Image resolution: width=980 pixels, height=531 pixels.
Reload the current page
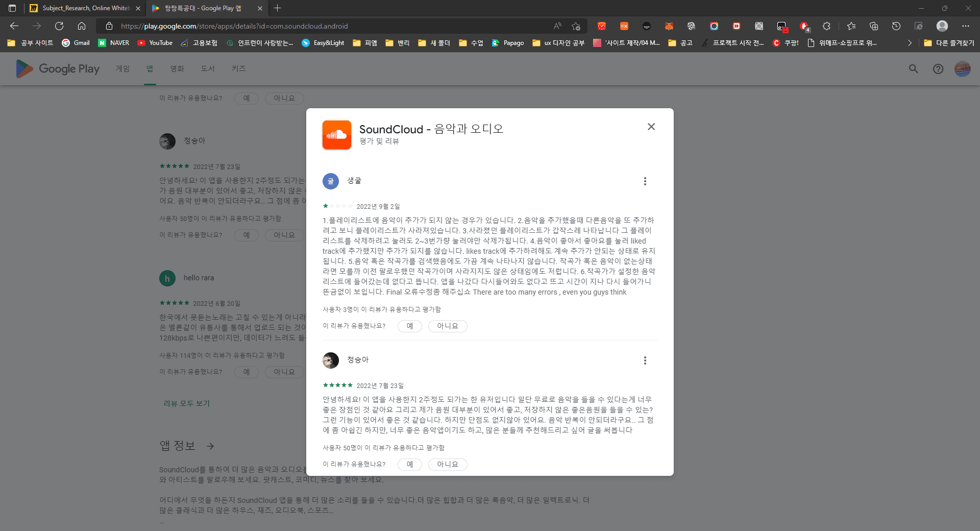click(x=59, y=26)
